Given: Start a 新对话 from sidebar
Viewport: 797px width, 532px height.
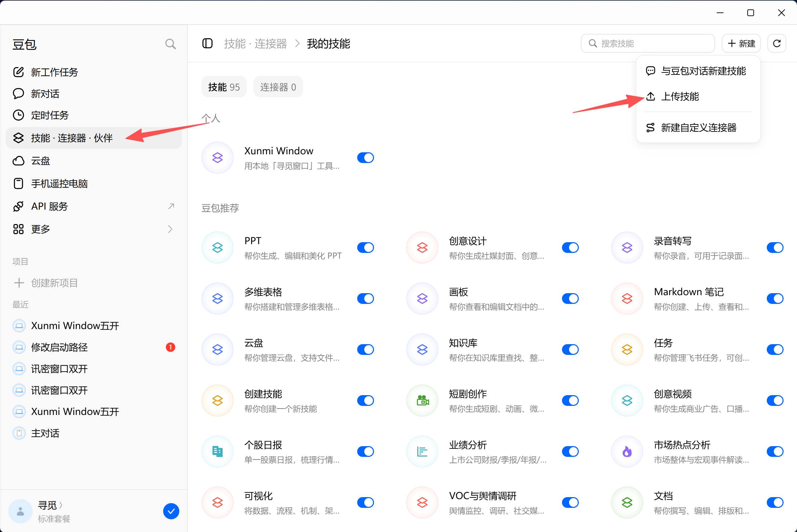Looking at the screenshot, I should [94, 94].
